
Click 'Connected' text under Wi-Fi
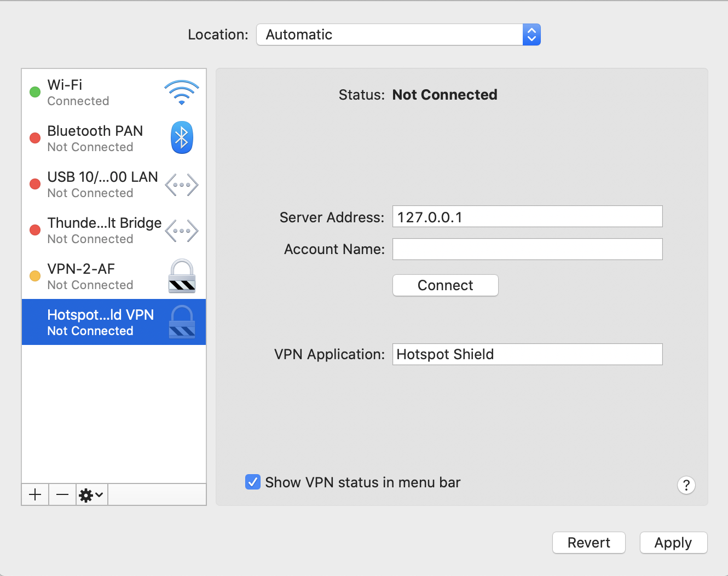click(78, 101)
